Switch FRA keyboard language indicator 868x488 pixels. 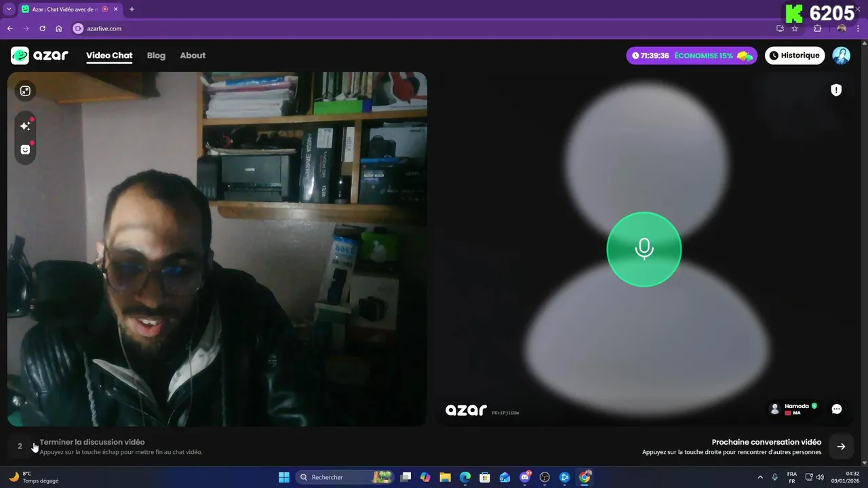tap(792, 477)
